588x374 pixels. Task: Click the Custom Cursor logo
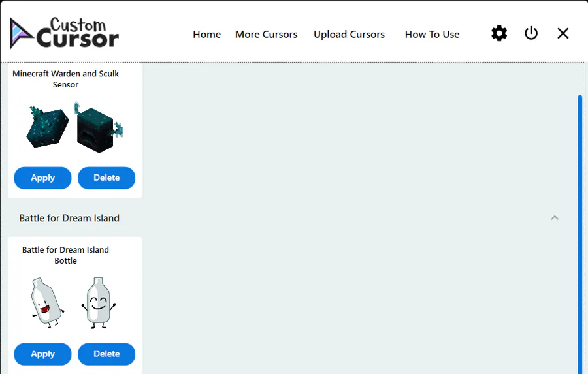[x=64, y=33]
